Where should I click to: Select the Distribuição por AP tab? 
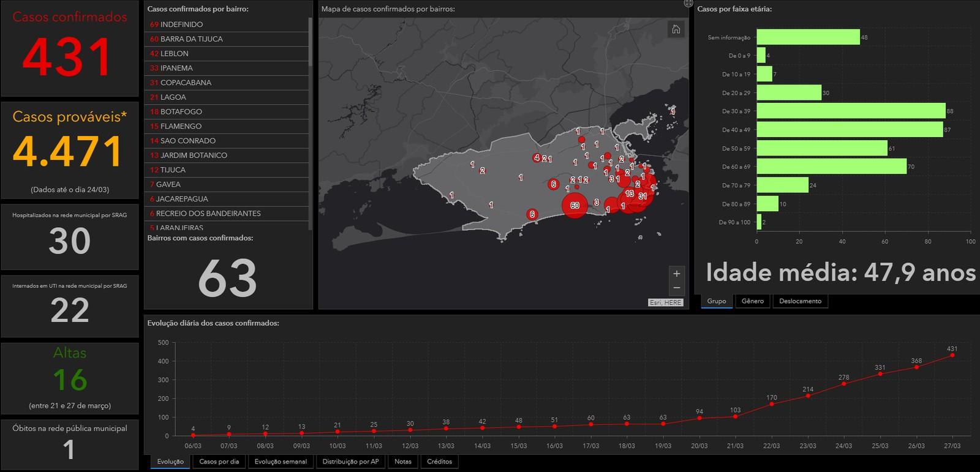tap(350, 462)
